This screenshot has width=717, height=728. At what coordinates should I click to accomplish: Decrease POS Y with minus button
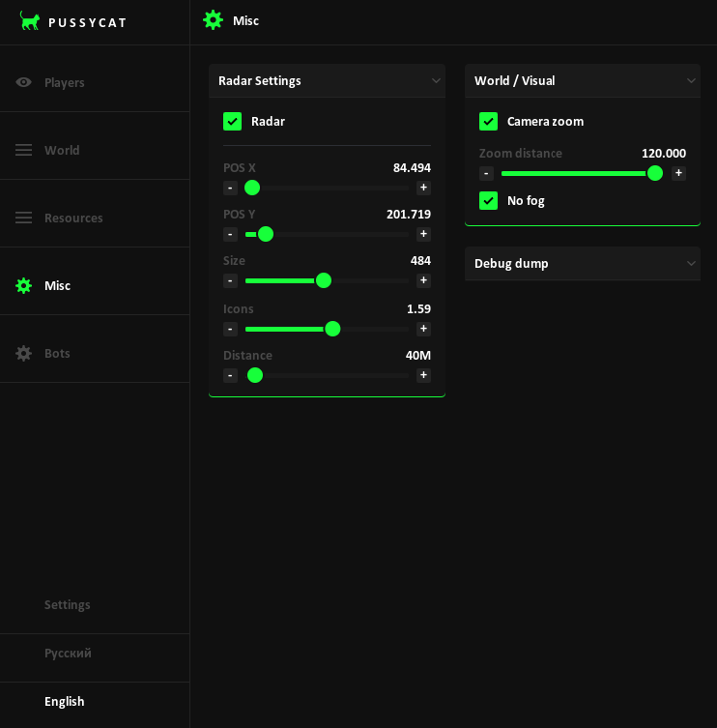point(230,235)
